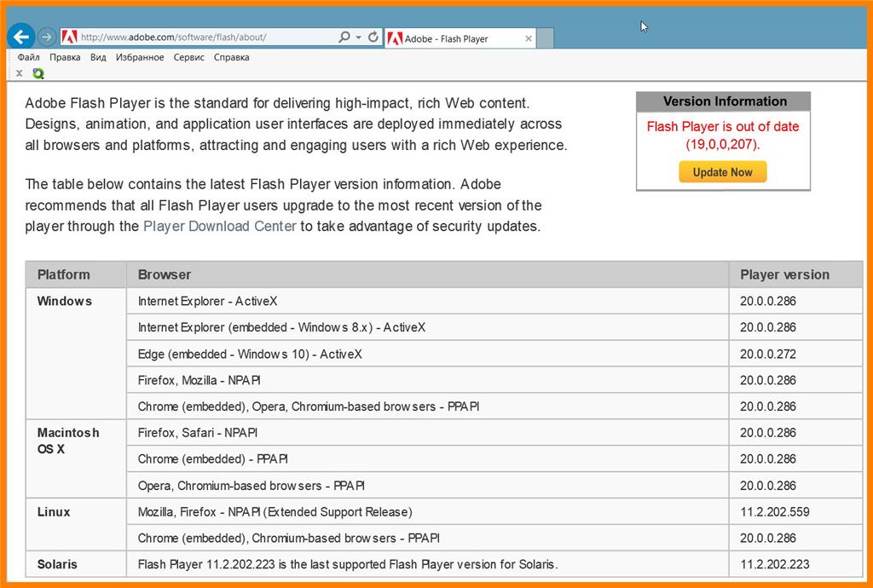Click the green circular toolbar icon
The height and width of the screenshot is (588, 873).
(x=38, y=73)
